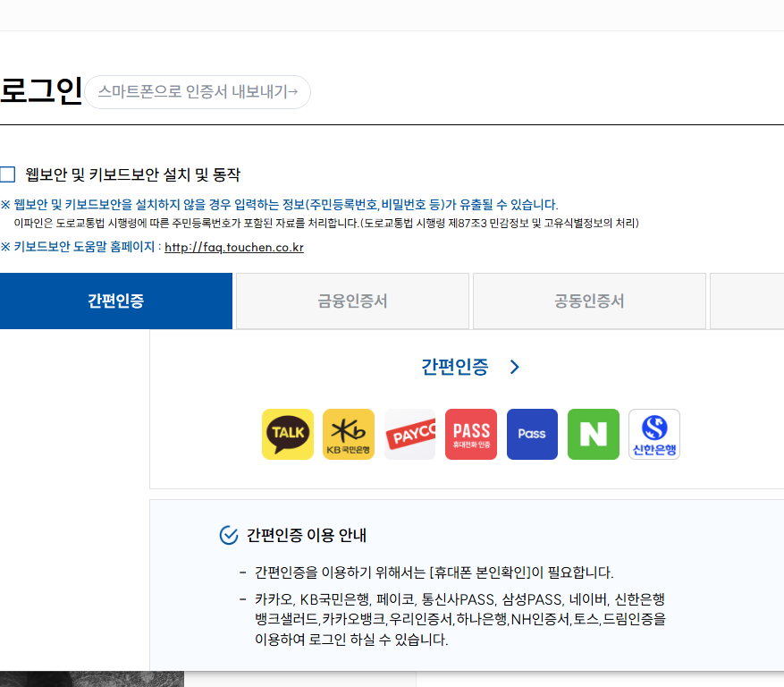The height and width of the screenshot is (687, 784).
Task: Choose the 신한은행 authentication icon
Action: 654,434
